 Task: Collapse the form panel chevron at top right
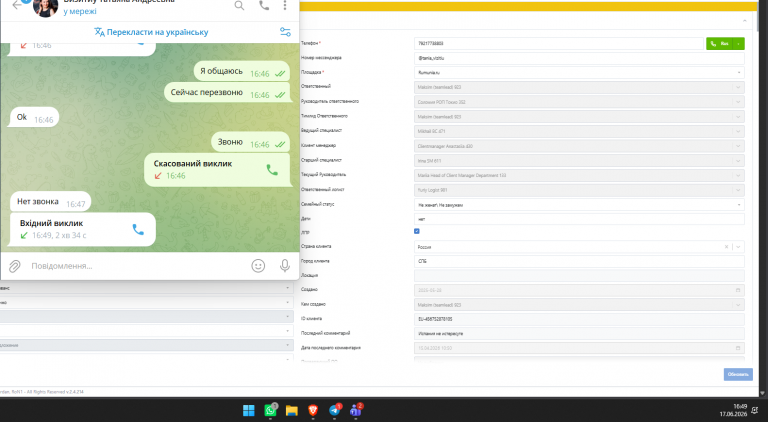pyautogui.click(x=744, y=21)
